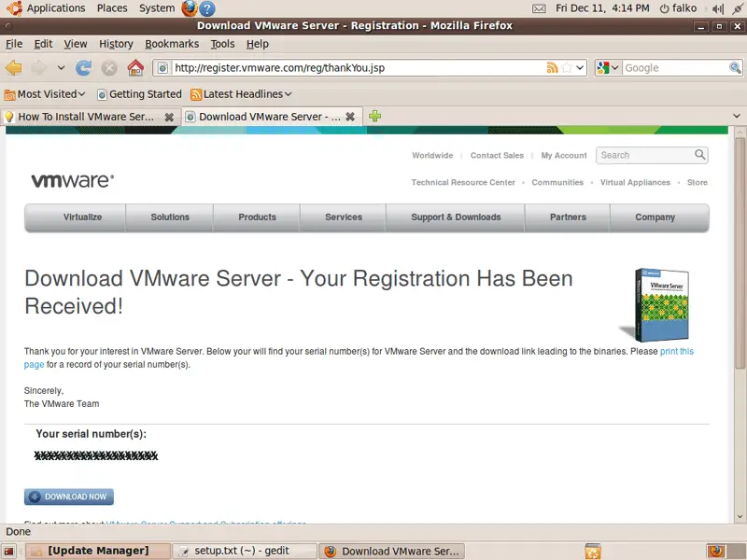Open a new tab with plus icon
This screenshot has height=560, width=747.
[x=375, y=116]
